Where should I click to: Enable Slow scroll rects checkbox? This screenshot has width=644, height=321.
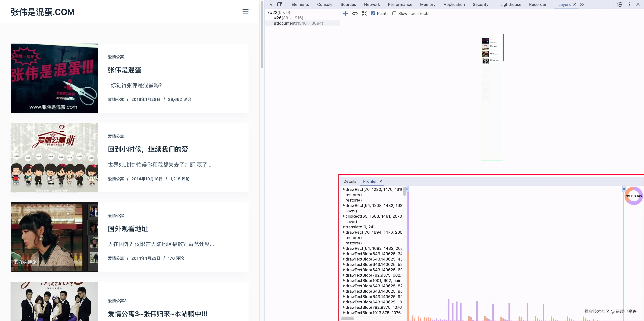394,14
